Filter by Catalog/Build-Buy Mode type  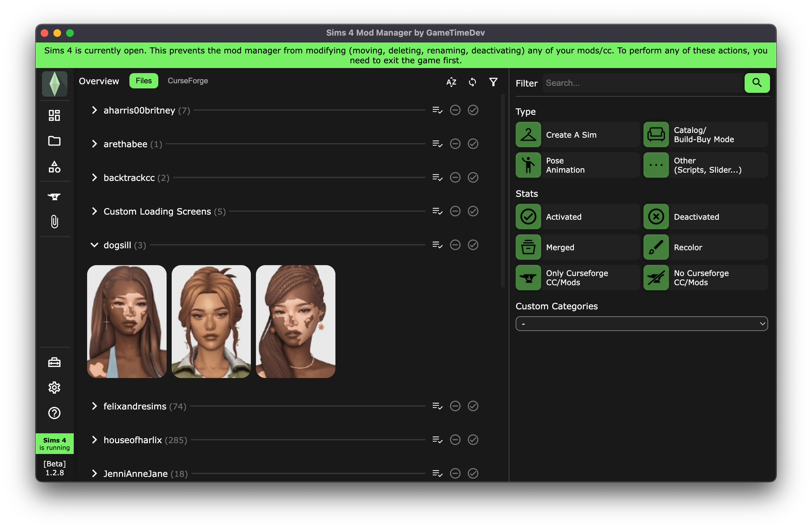(705, 135)
